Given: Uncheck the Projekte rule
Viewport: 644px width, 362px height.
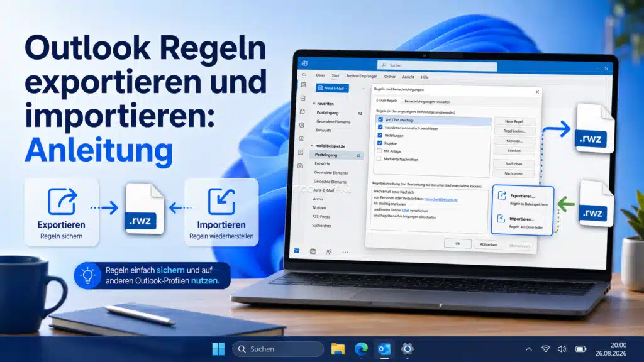Looking at the screenshot, I should [379, 143].
